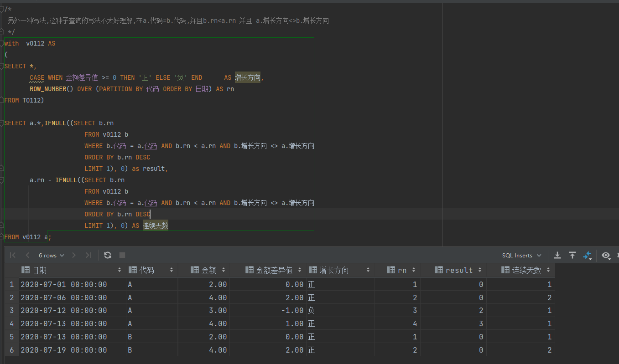Open the 6 rows page size dropdown
The height and width of the screenshot is (364, 619).
point(52,255)
